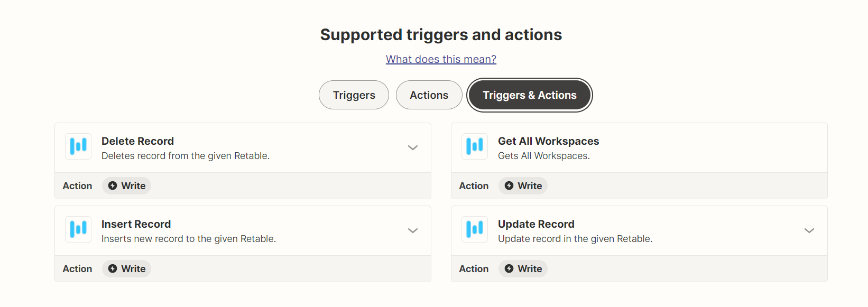This screenshot has height=307, width=868.
Task: Open the 'What does this mean?' link
Action: point(441,59)
